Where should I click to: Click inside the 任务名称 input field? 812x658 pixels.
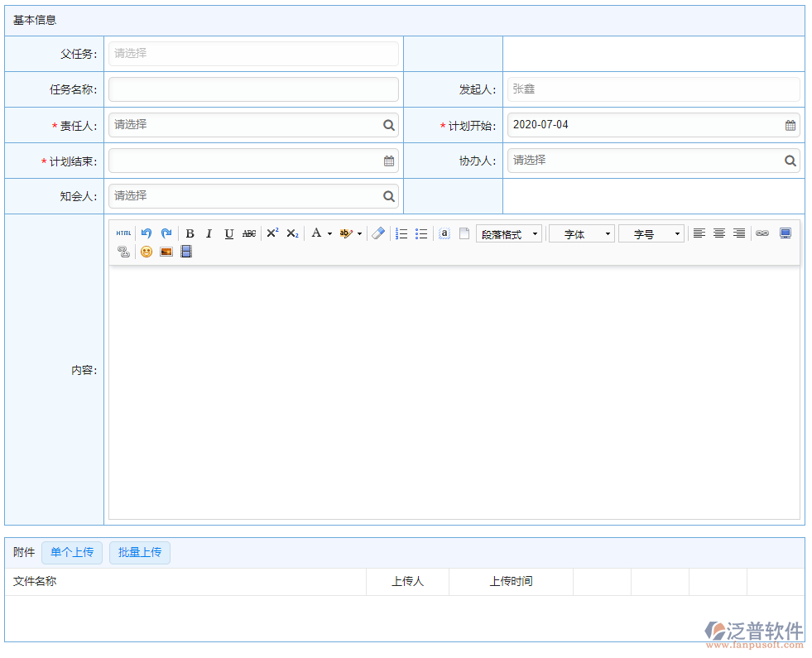(x=252, y=89)
